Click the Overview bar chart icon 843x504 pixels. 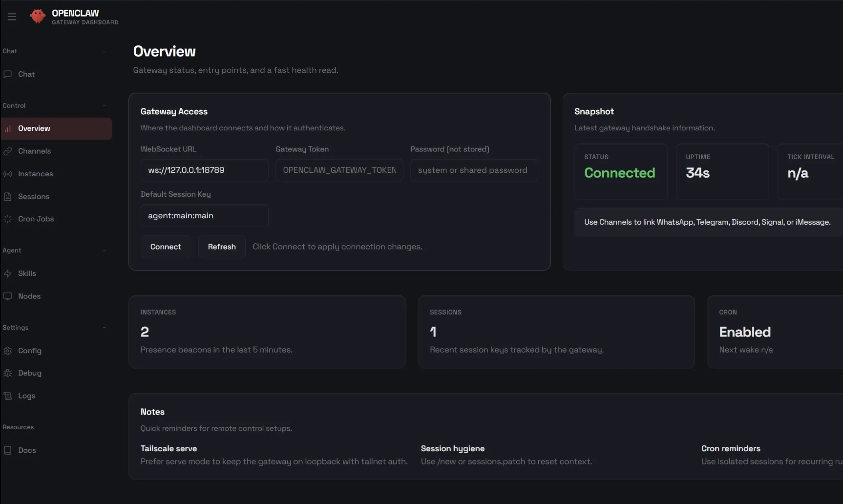[x=8, y=128]
